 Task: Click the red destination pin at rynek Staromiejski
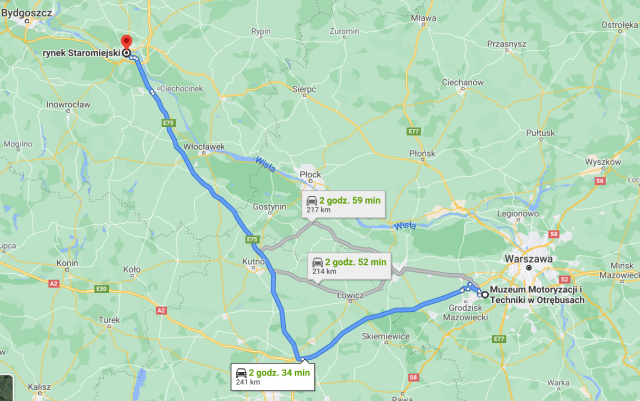point(127,42)
